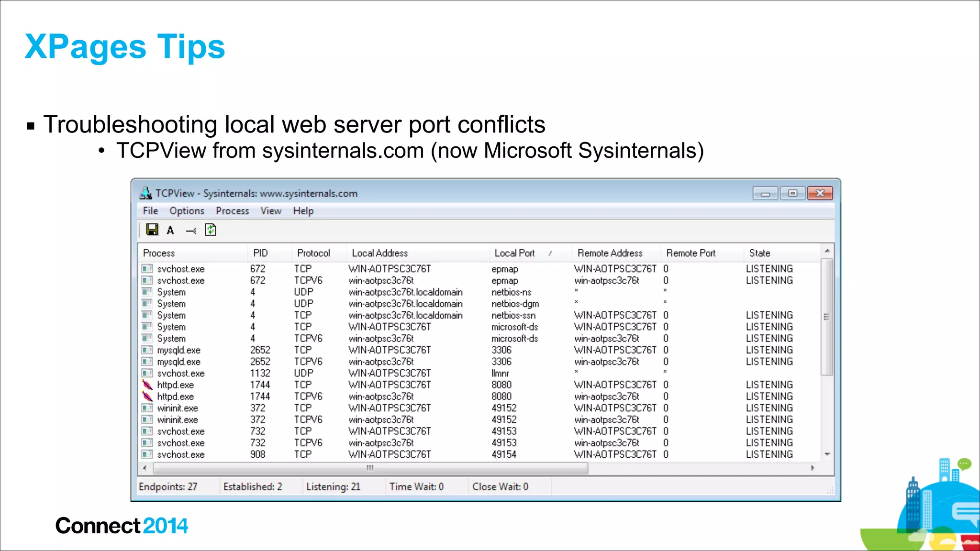Viewport: 980px width, 551px height.
Task: Click the icon of svchost.exe TCP epmap row
Action: tap(147, 269)
